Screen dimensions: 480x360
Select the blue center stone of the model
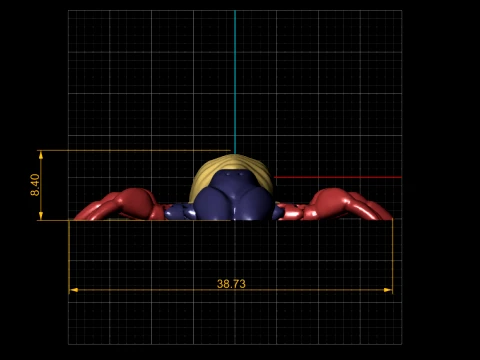click(x=234, y=196)
